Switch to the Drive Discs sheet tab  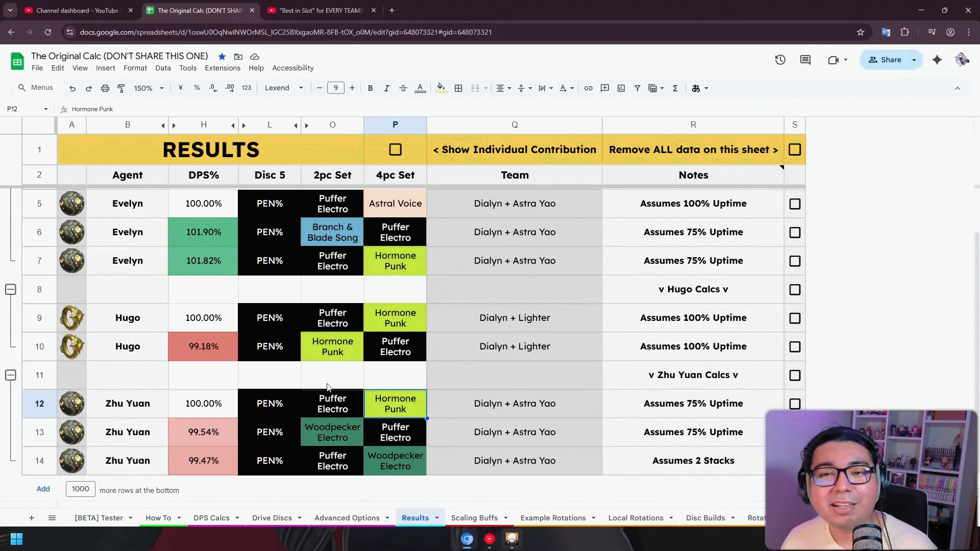272,518
